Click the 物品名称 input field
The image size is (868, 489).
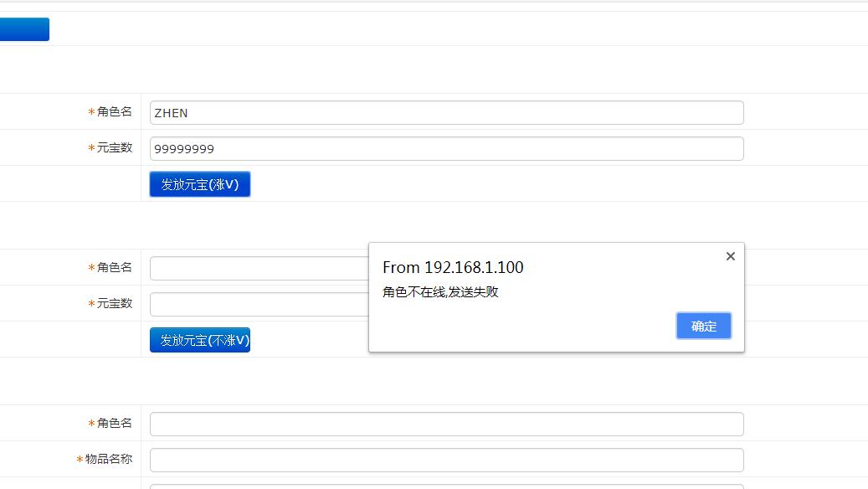tap(446, 460)
